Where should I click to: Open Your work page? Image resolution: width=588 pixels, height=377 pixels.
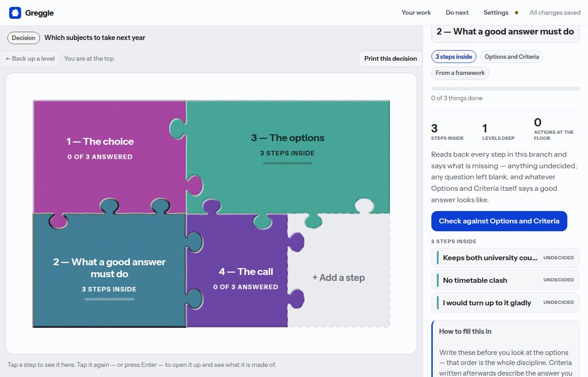point(416,13)
